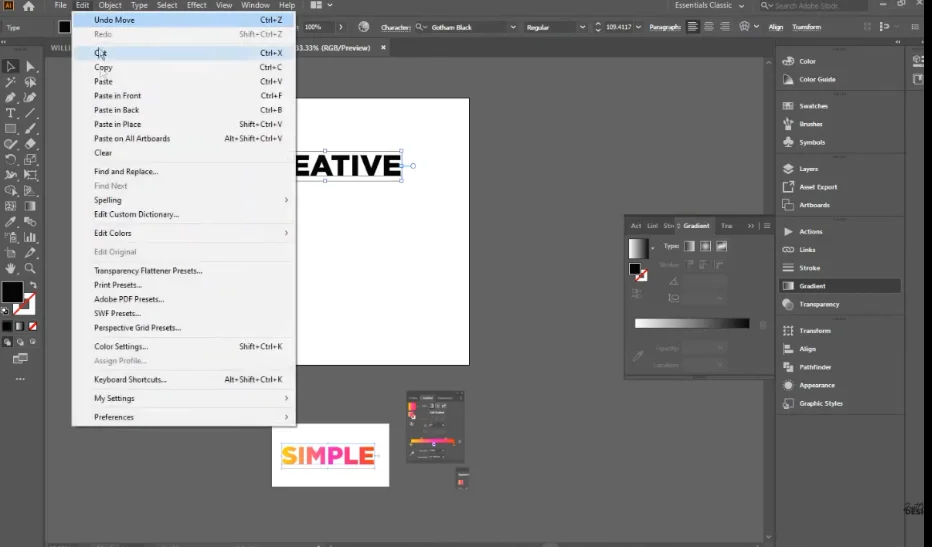
Task: Pick the Paintbrush tool
Action: (x=30, y=128)
